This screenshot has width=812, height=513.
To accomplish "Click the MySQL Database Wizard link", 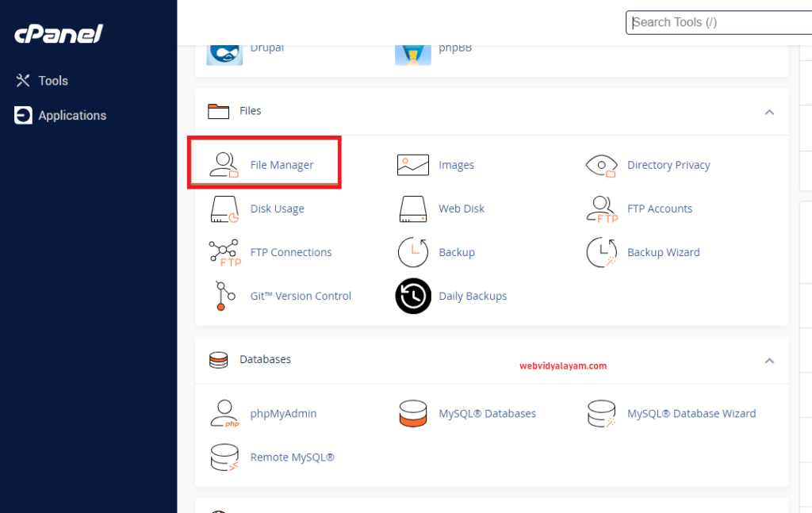I will (691, 413).
